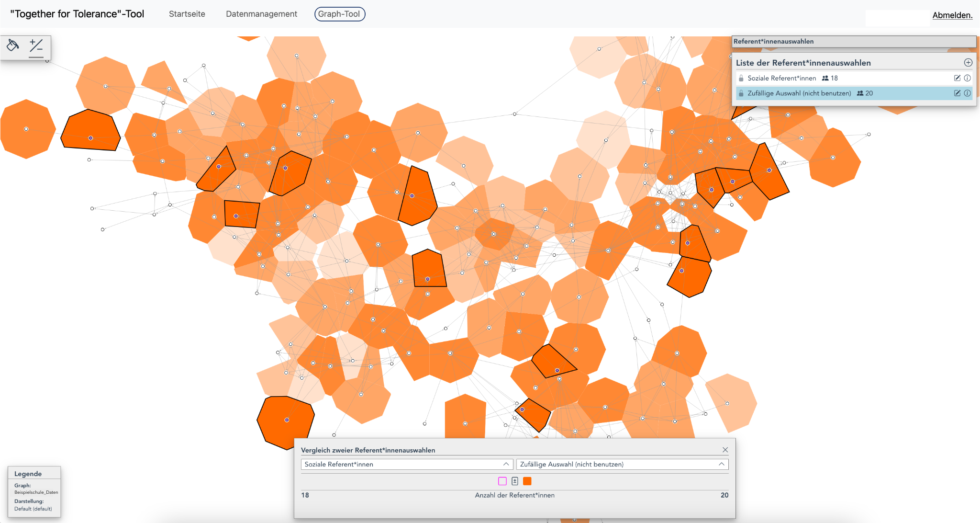
Task: Go to the Startseite menu item
Action: (x=187, y=14)
